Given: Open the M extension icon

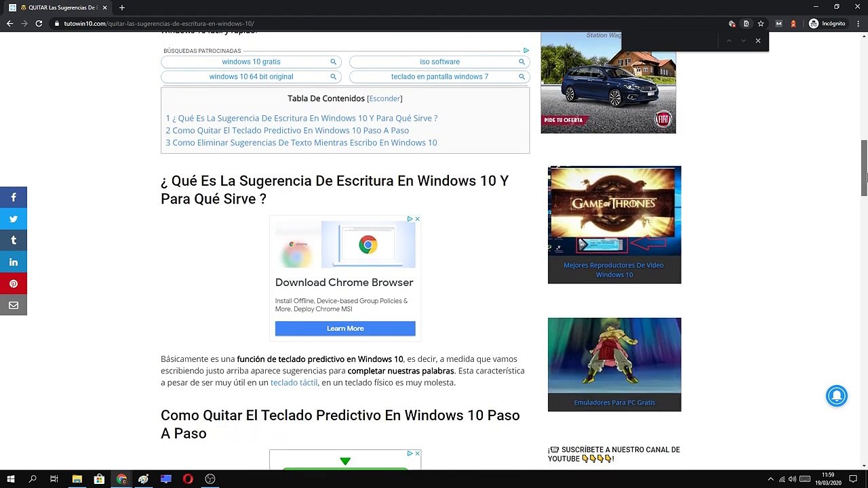Looking at the screenshot, I should click(778, 24).
